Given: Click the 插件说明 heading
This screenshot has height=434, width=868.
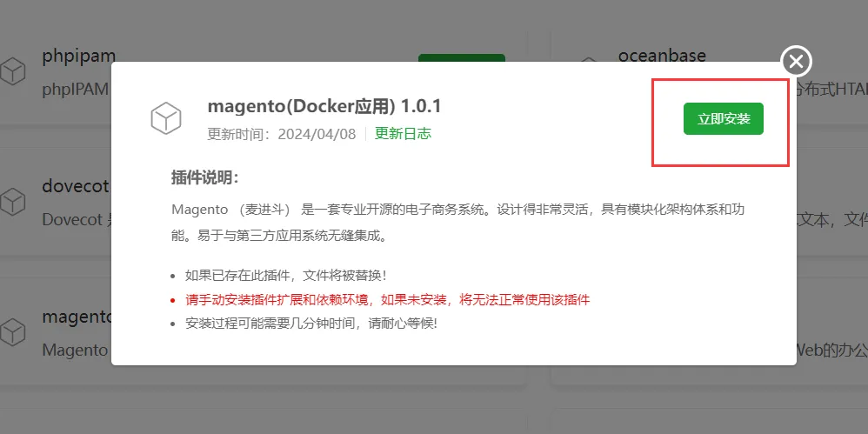Looking at the screenshot, I should [x=204, y=178].
